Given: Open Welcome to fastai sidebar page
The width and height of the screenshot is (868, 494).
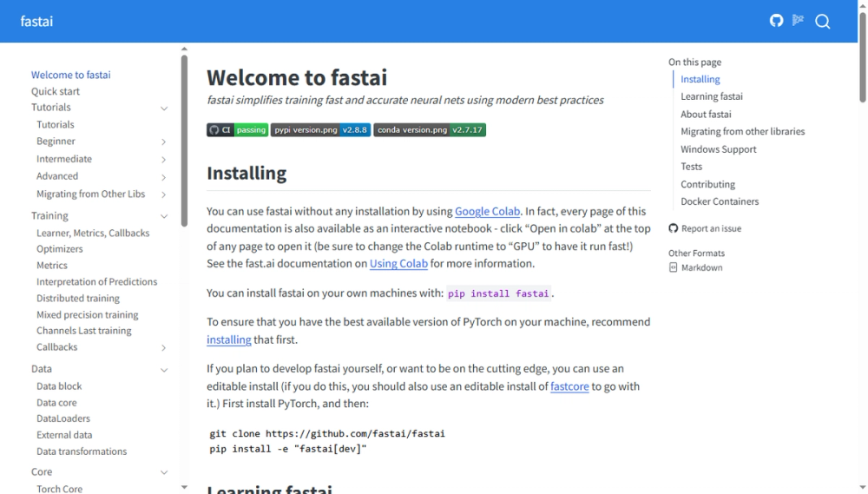Looking at the screenshot, I should point(71,75).
